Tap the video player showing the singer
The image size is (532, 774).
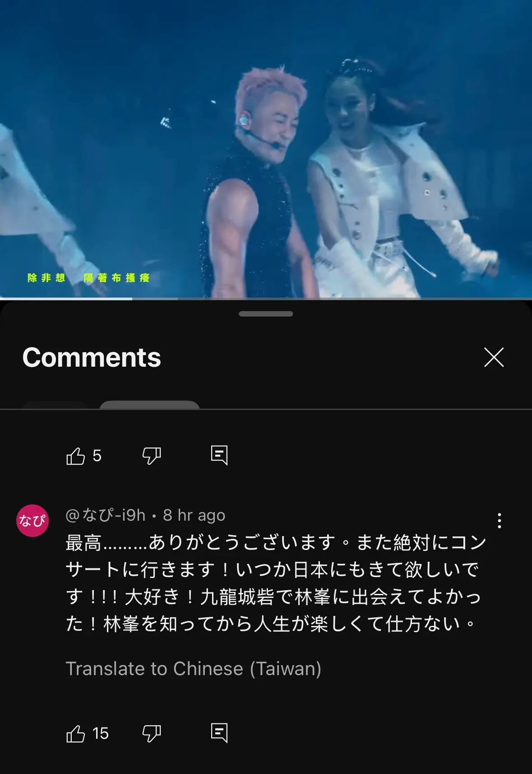(266, 148)
